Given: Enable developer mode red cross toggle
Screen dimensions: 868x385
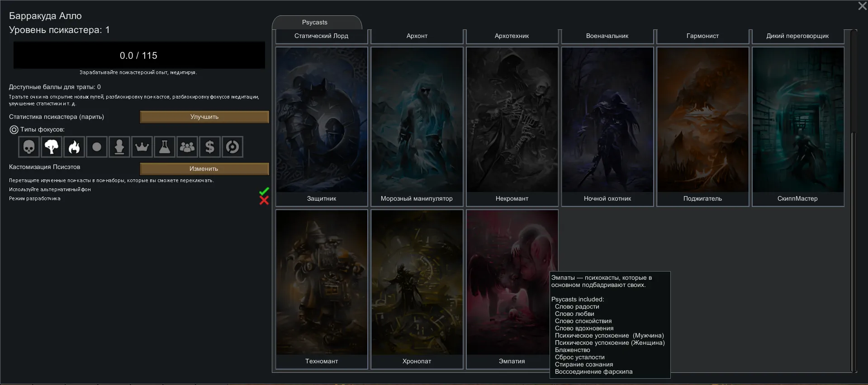Looking at the screenshot, I should click(264, 200).
